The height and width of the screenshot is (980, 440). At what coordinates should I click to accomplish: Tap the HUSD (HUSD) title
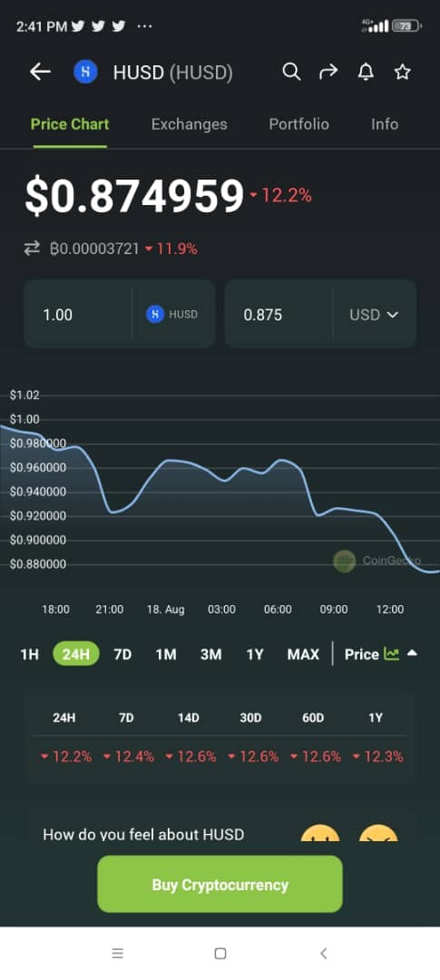(173, 73)
